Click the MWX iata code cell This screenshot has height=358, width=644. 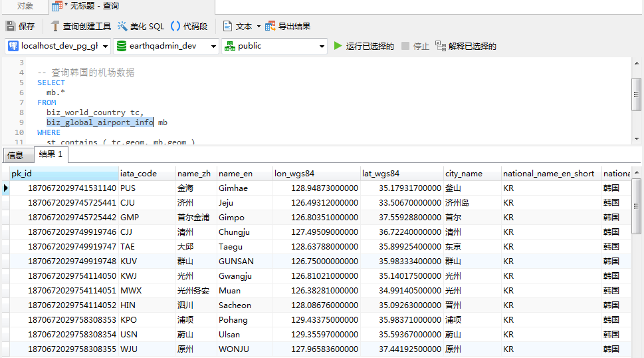[147, 291]
